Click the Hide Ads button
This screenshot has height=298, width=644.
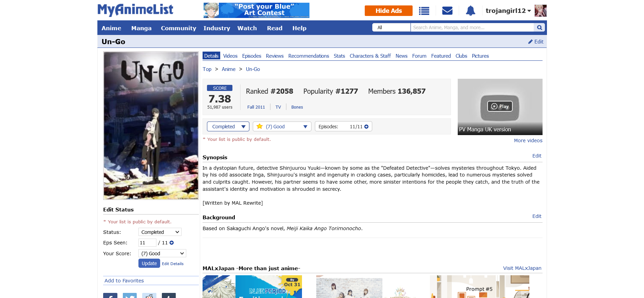(389, 11)
